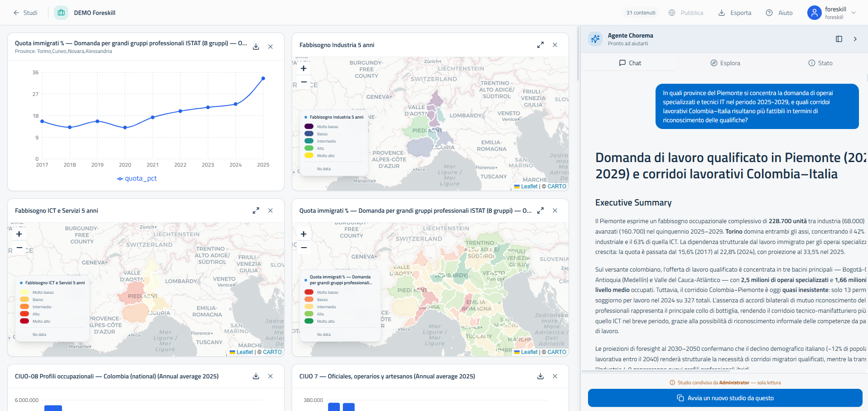Viewport: 868px width, 411px height.
Task: Click the 2025 data point on line chart
Action: (x=263, y=78)
